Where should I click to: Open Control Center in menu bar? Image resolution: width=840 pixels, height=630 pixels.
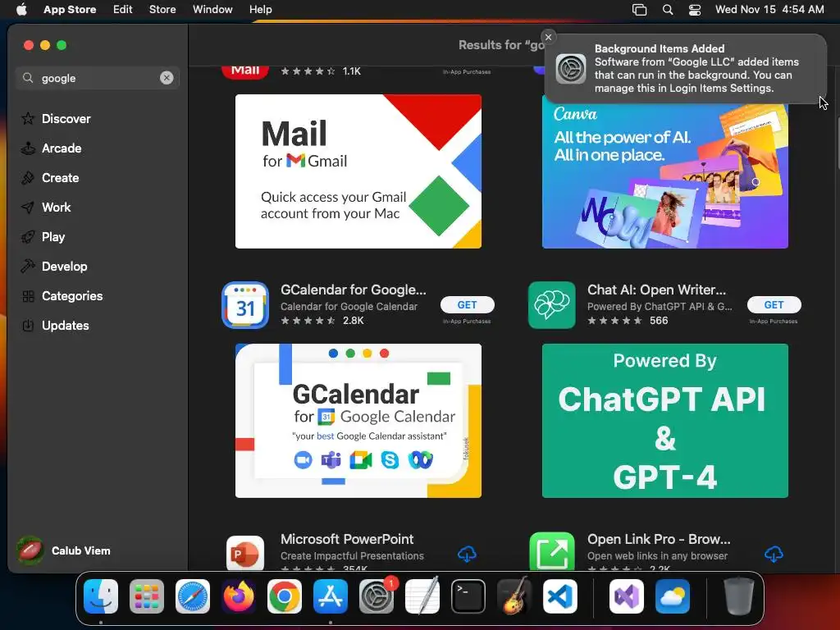pos(695,10)
